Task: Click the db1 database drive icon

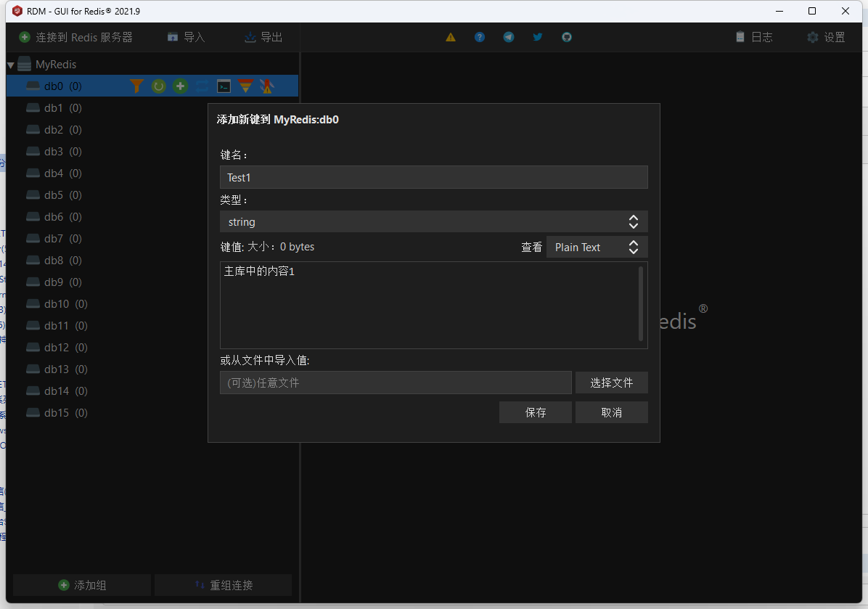Action: (33, 108)
